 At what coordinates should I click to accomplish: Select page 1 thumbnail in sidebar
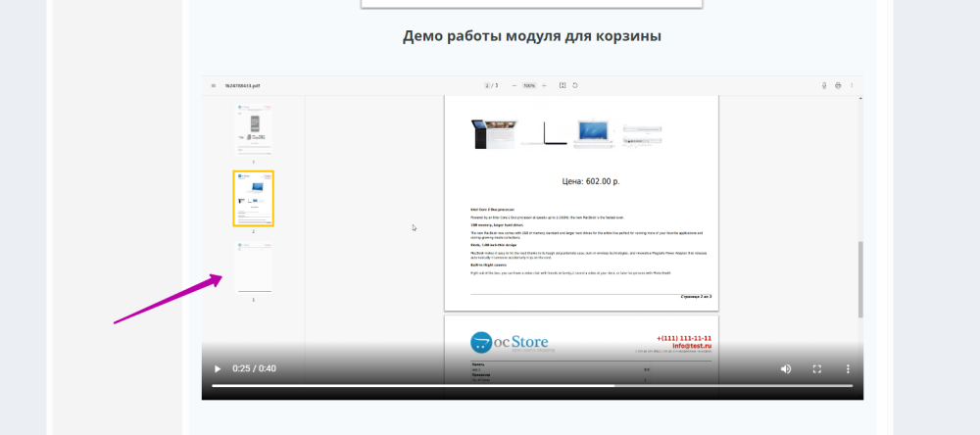[x=253, y=129]
